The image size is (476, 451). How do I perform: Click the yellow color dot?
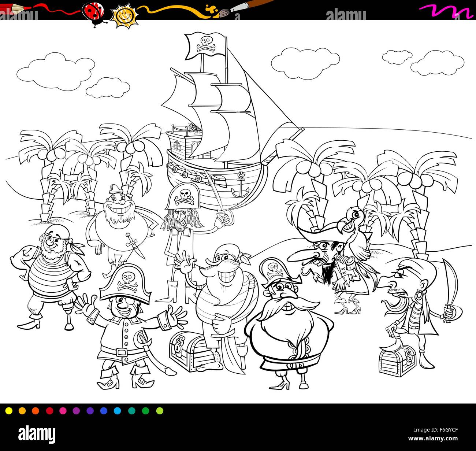point(9,411)
